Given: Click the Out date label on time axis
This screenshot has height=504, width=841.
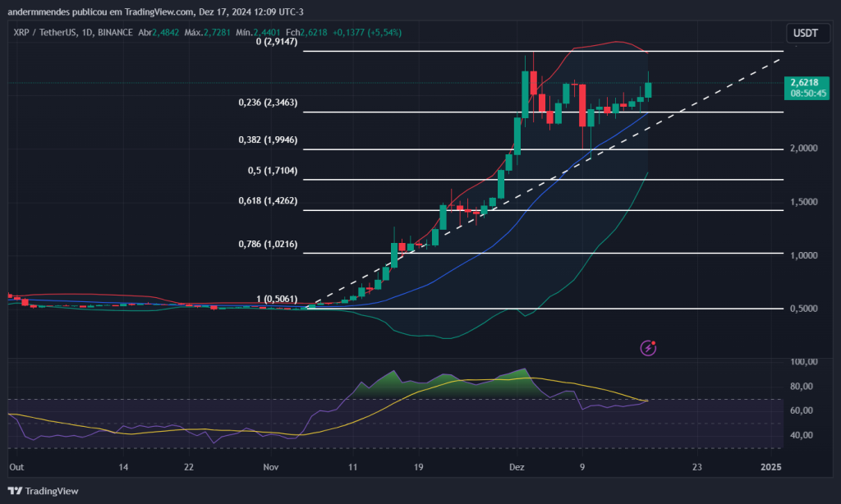Looking at the screenshot, I should pos(16,467).
